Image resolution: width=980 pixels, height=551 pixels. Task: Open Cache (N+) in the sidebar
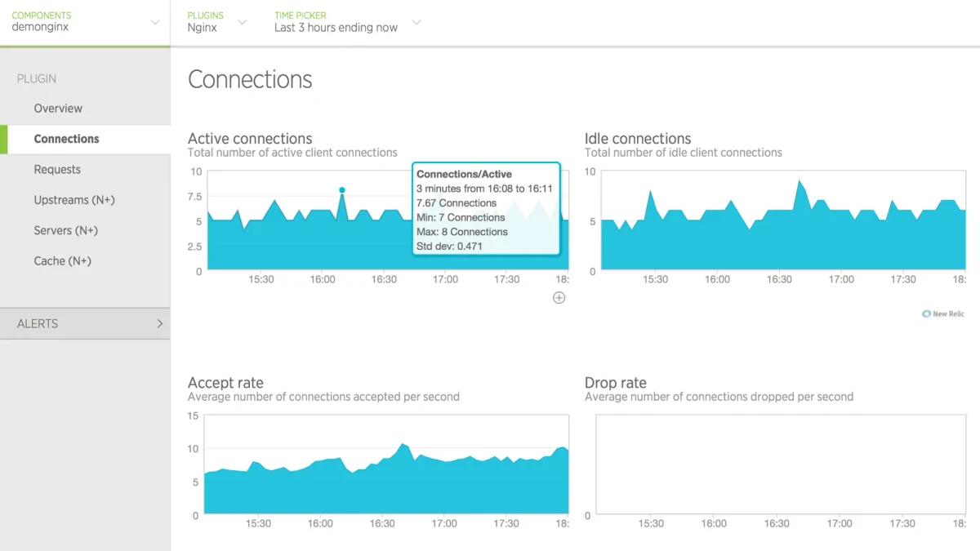[62, 261]
